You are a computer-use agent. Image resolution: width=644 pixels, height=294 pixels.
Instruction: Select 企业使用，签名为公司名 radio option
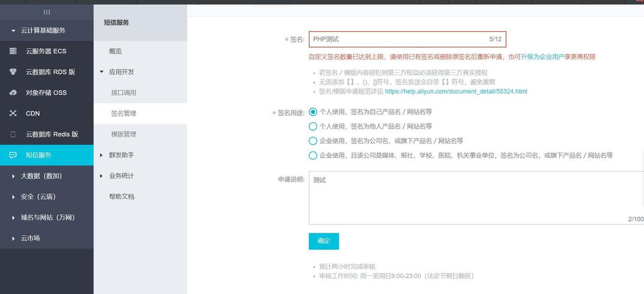click(x=313, y=141)
